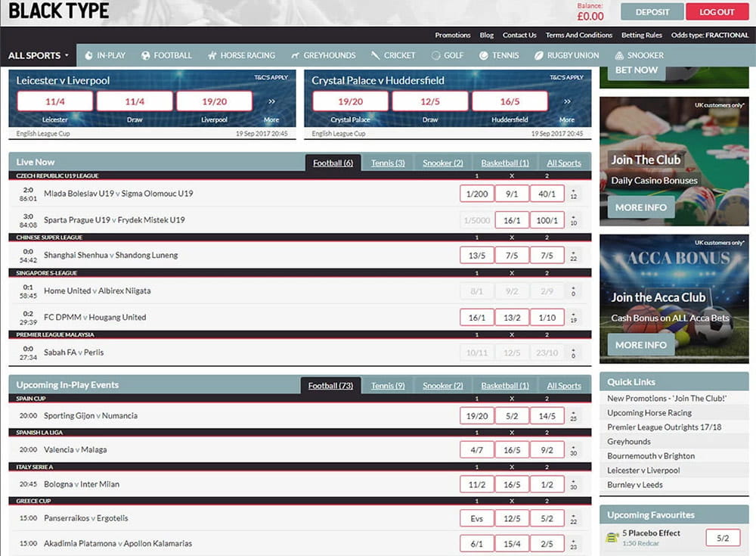
Task: Open Bournemouth v Brighton quick link
Action: (x=651, y=455)
